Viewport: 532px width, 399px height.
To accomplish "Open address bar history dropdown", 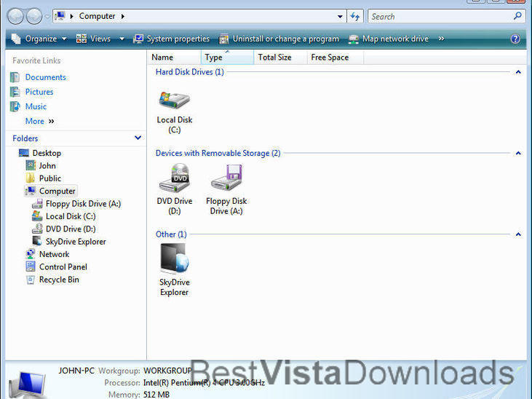I will coord(340,16).
